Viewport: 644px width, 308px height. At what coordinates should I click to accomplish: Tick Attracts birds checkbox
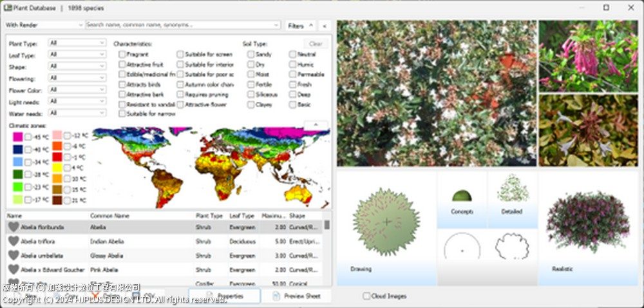click(122, 84)
